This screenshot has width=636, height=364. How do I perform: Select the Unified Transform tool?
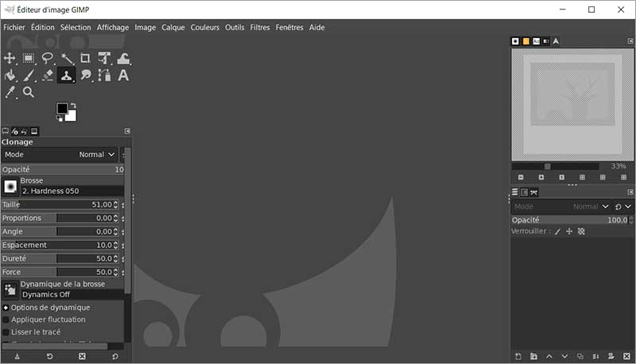pyautogui.click(x=104, y=58)
